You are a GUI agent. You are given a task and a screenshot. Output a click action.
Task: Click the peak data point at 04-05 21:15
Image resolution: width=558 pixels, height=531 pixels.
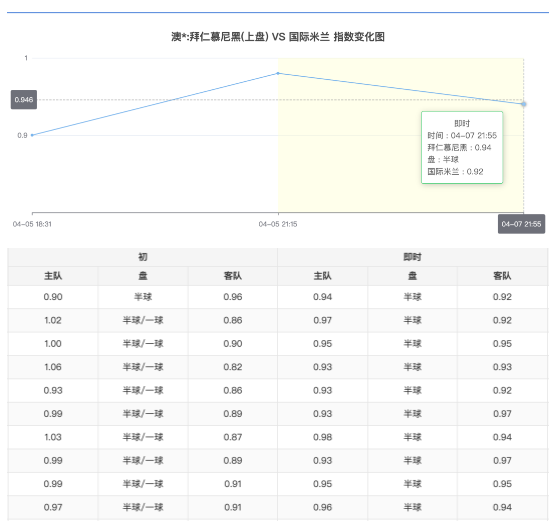tap(278, 73)
